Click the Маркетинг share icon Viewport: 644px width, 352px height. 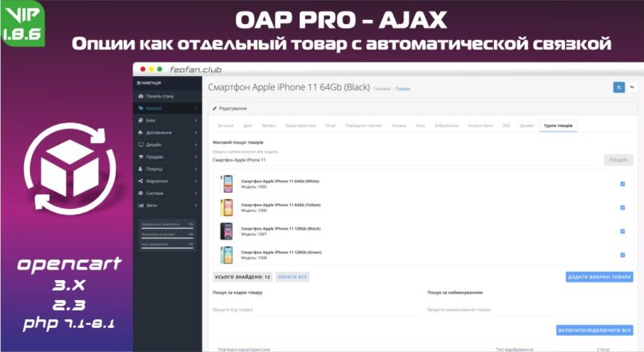pos(141,181)
